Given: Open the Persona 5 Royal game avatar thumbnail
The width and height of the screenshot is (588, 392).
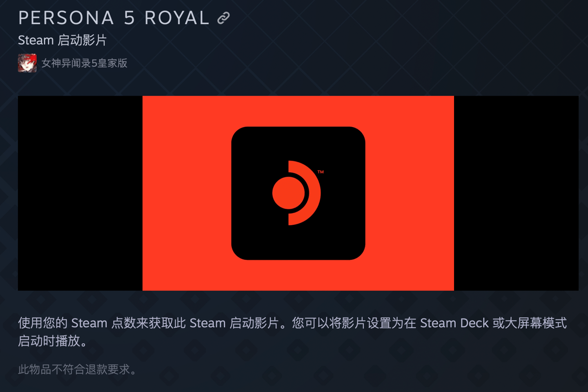Looking at the screenshot, I should click(x=27, y=63).
